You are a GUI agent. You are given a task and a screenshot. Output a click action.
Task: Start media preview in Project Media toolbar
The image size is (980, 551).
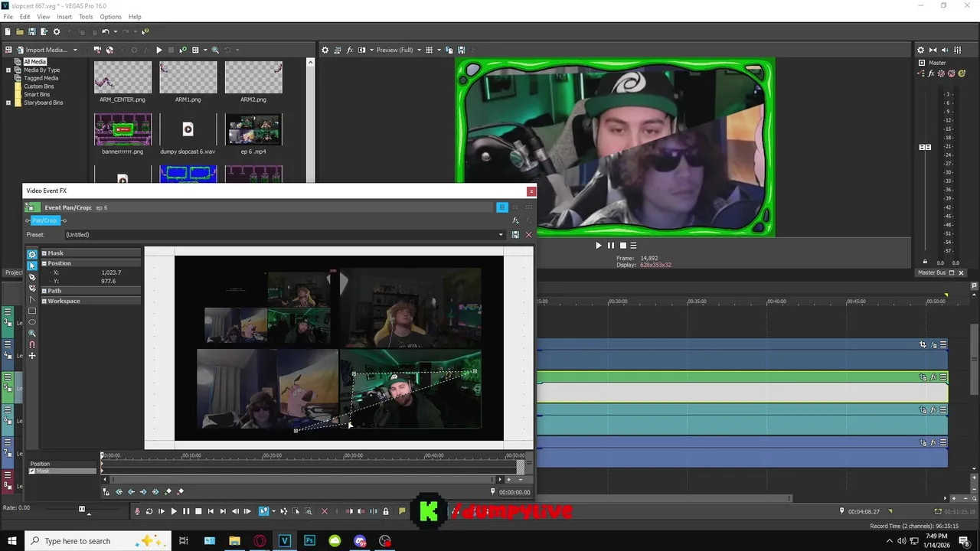[159, 50]
